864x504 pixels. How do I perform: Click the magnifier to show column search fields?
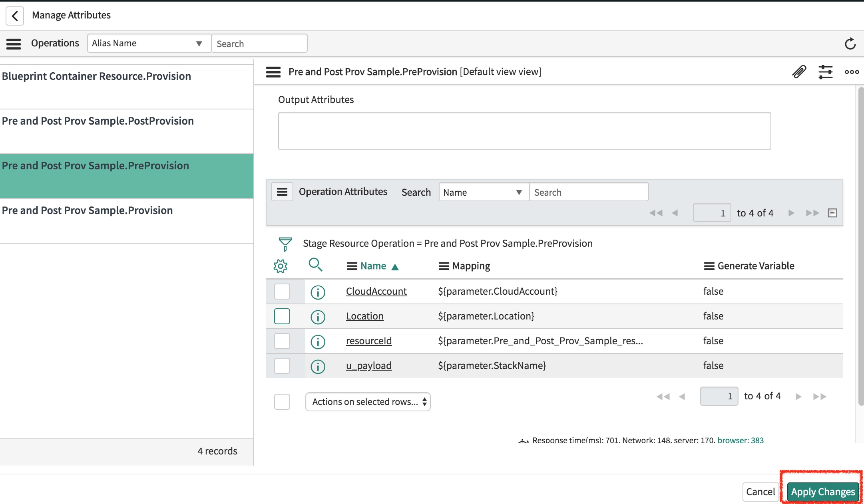[316, 265]
